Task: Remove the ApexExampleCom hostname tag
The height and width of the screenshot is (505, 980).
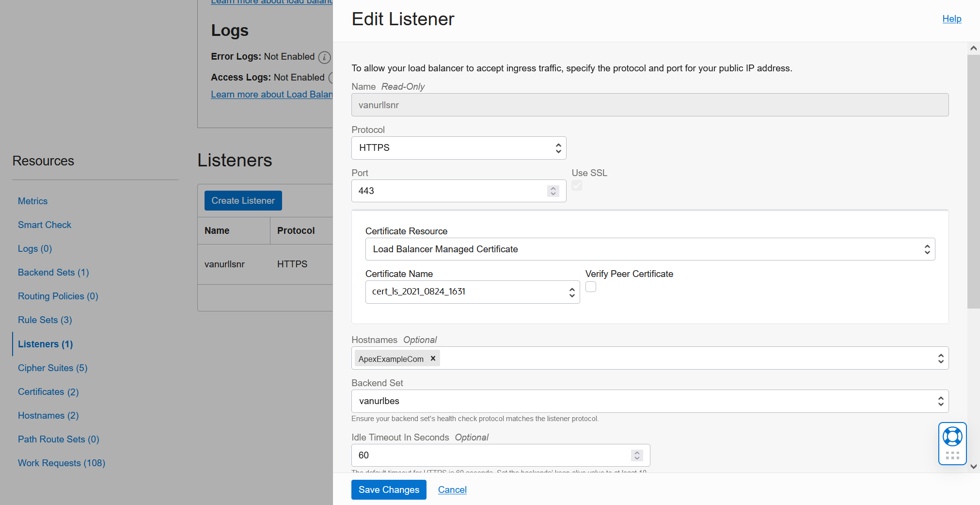Action: coord(433,358)
